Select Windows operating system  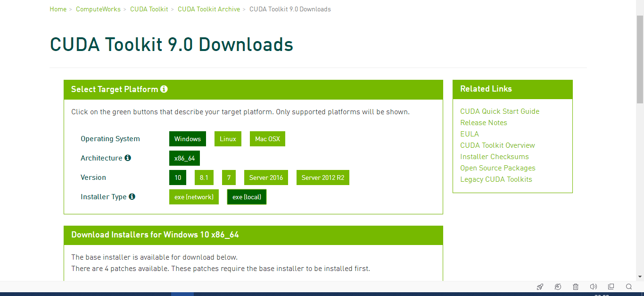pyautogui.click(x=188, y=139)
